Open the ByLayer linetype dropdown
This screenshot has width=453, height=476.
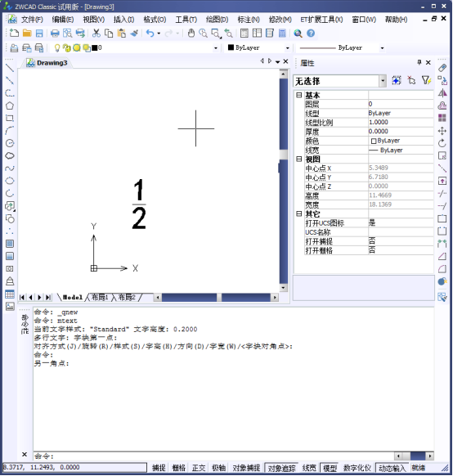point(382,48)
